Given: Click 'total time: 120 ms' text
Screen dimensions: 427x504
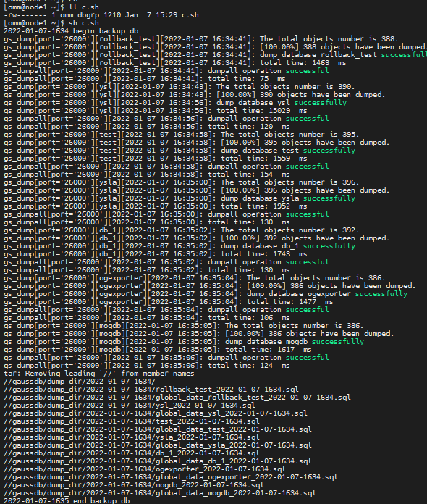Looking at the screenshot, I should point(249,127).
